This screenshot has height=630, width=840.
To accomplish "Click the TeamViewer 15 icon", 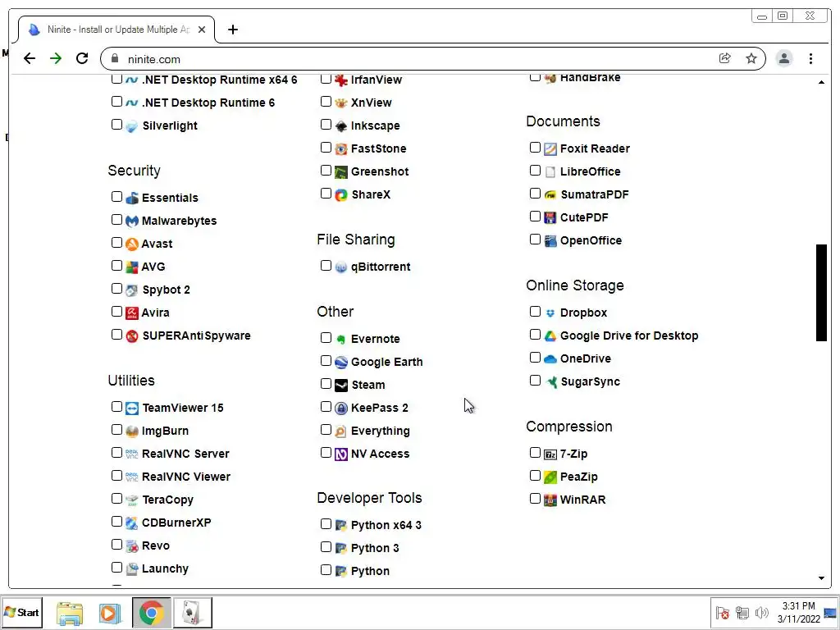I will [132, 409].
